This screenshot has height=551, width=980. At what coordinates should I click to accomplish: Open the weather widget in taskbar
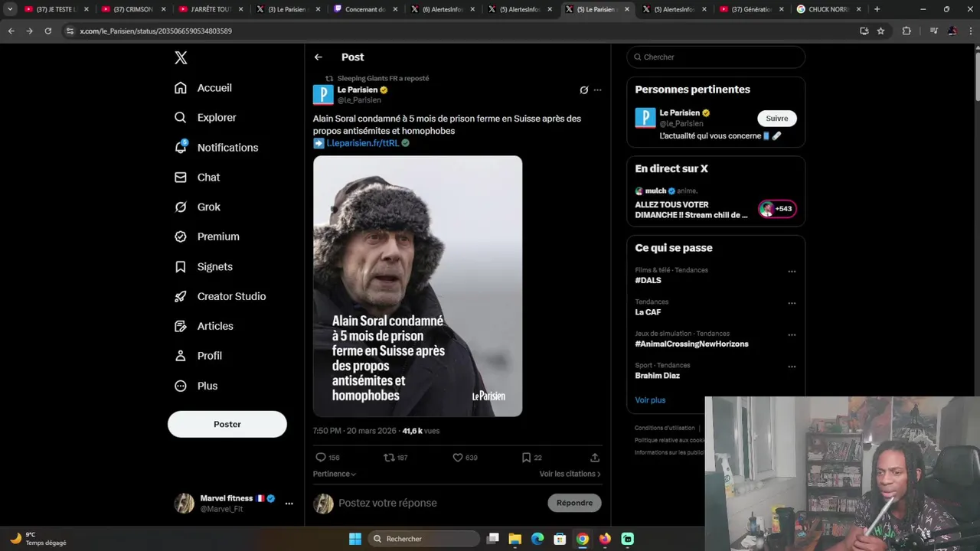coord(38,539)
